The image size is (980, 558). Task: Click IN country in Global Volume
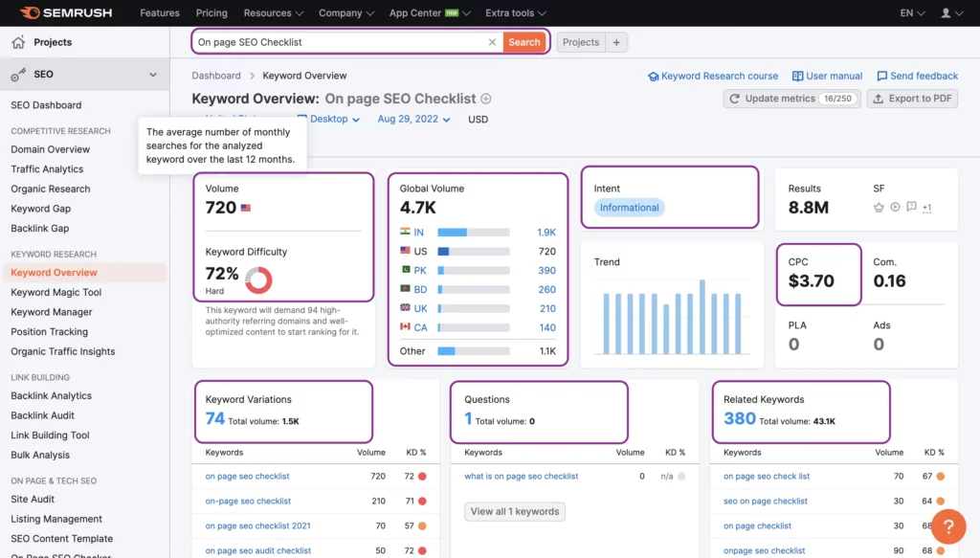[419, 232]
